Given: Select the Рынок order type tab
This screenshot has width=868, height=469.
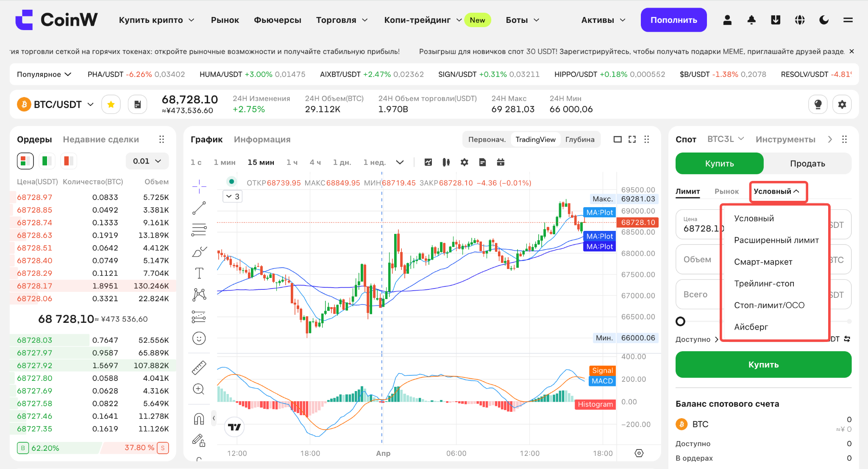Looking at the screenshot, I should point(726,191).
